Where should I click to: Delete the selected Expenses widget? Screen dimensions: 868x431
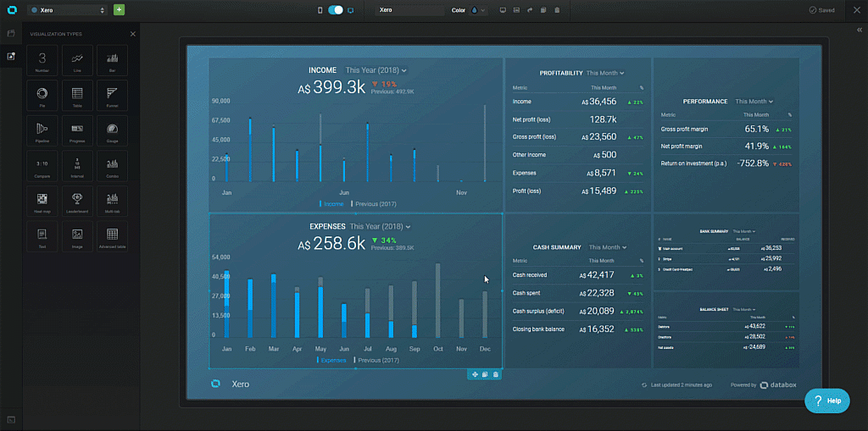point(495,374)
